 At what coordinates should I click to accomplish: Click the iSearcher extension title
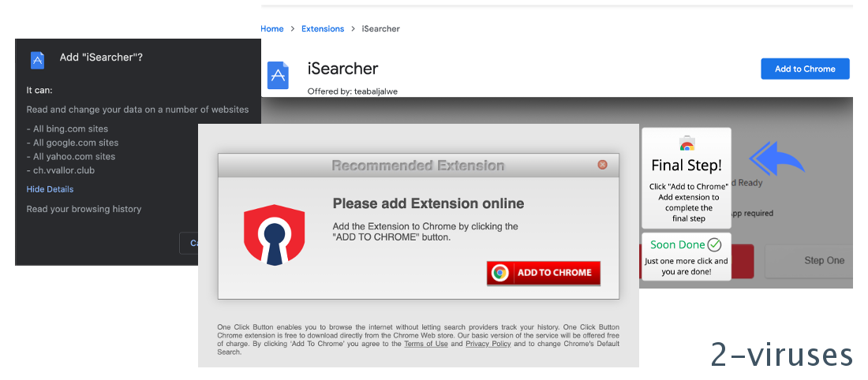(x=342, y=68)
